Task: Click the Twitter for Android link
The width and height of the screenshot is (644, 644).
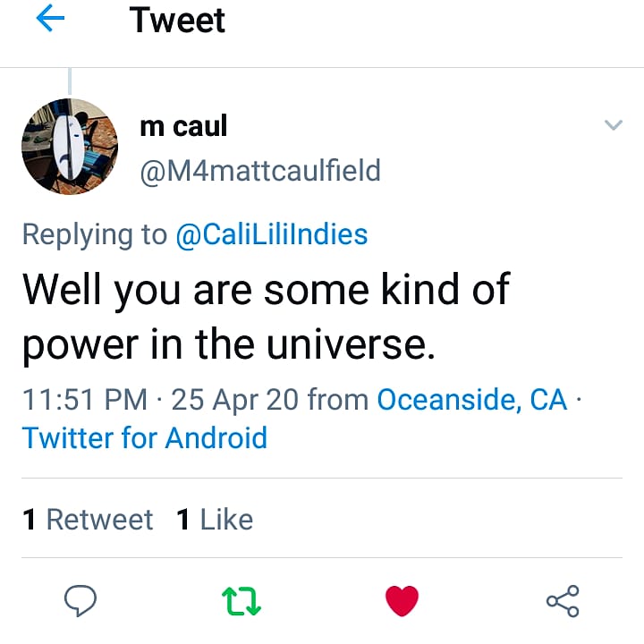Action: point(145,438)
